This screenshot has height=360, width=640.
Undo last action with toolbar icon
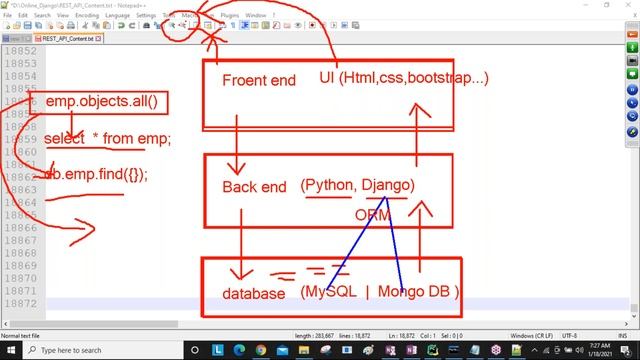click(x=121, y=25)
